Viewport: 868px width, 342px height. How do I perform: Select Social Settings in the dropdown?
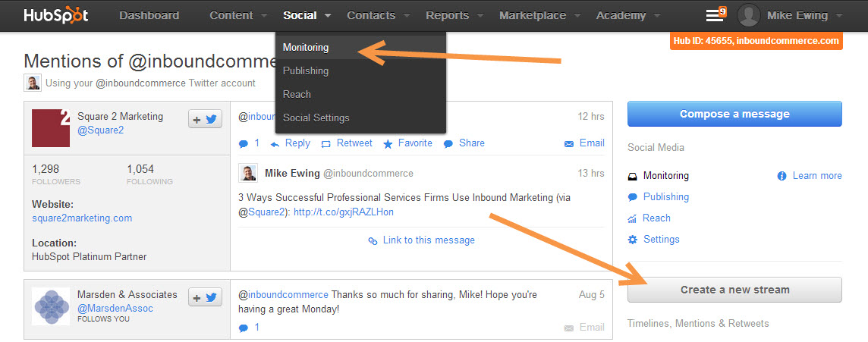(360, 118)
